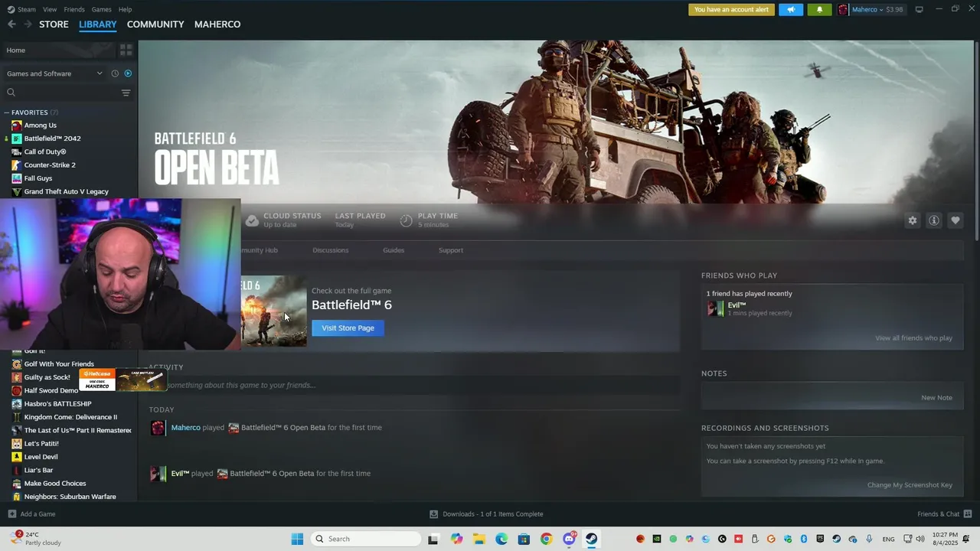Image resolution: width=980 pixels, height=551 pixels.
Task: Toggle favorite with the heart icon
Action: click(955, 220)
